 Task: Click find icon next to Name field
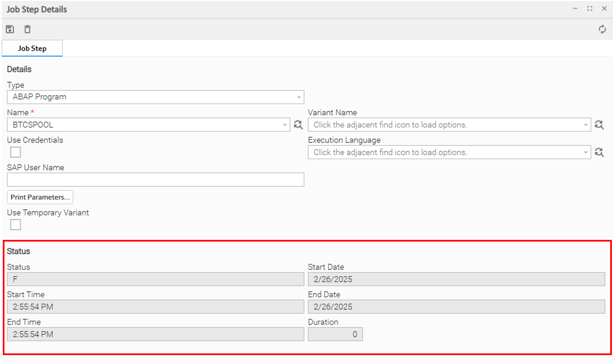298,125
